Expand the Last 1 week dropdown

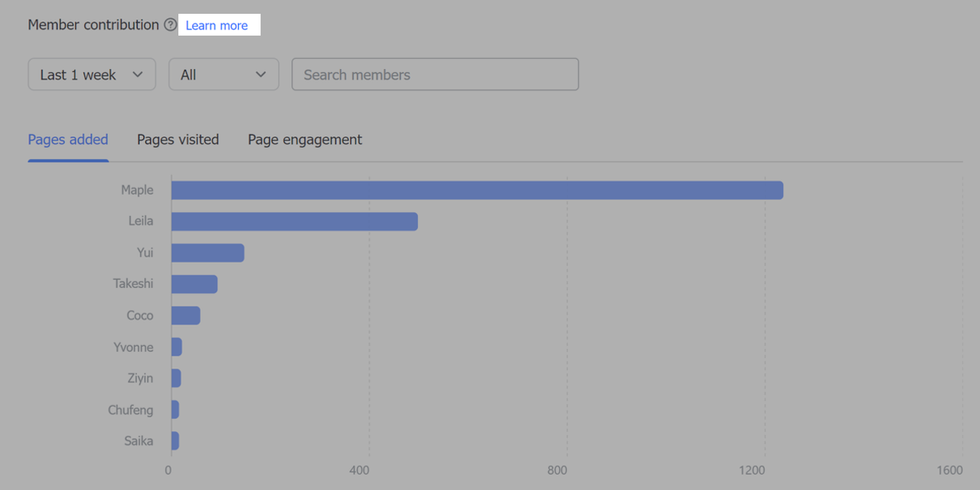(x=92, y=74)
